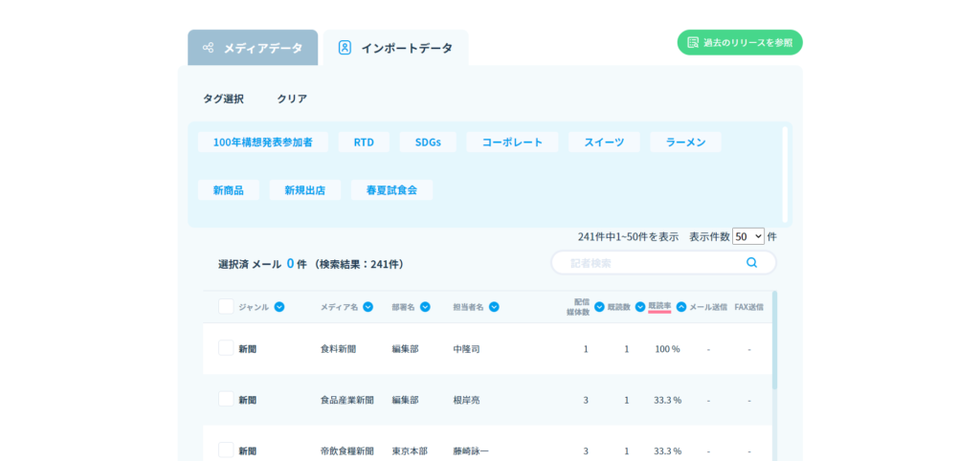Click the sort arrow next to 部署名

tap(425, 307)
